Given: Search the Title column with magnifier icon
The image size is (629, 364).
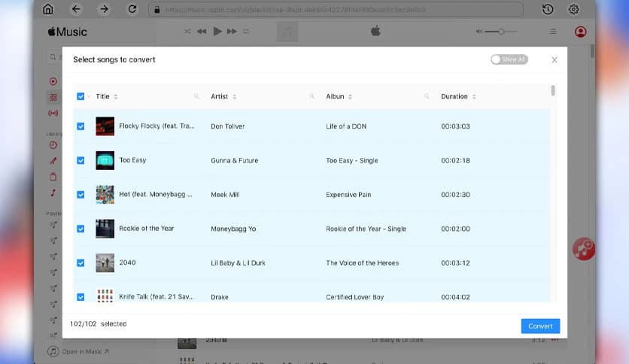Looking at the screenshot, I should tap(196, 96).
